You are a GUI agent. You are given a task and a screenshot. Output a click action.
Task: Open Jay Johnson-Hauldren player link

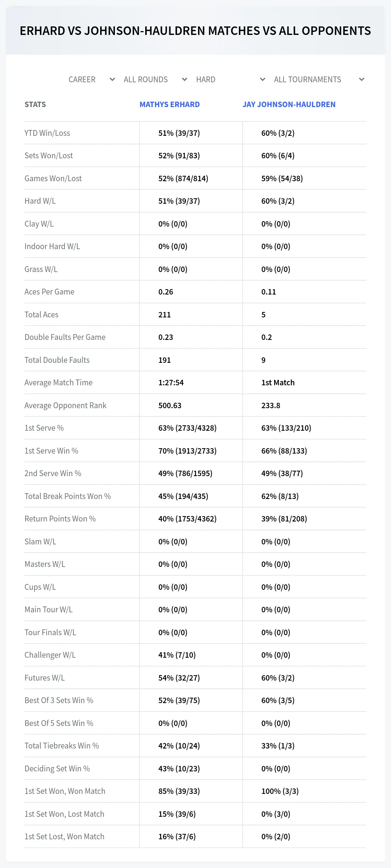pos(289,104)
